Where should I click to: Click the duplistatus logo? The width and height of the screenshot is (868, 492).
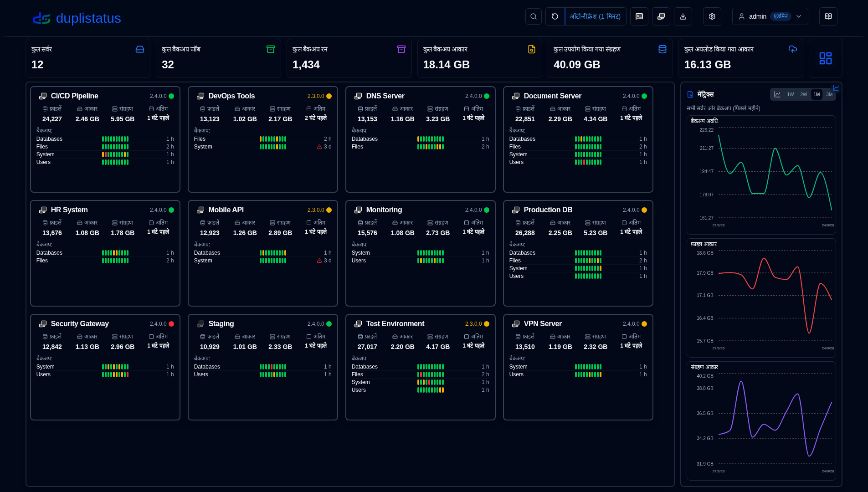pyautogui.click(x=77, y=18)
